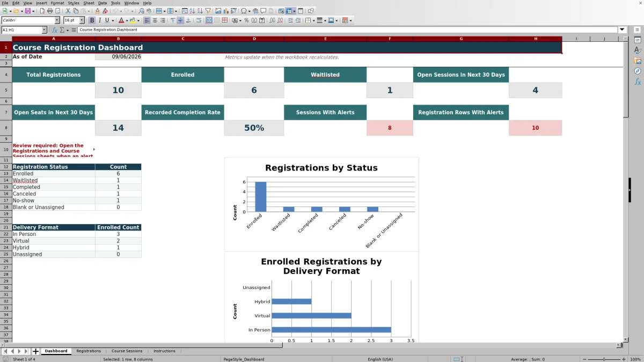Toggle Center Vertically alignment button
The height and width of the screenshot is (362, 644).
180,20
